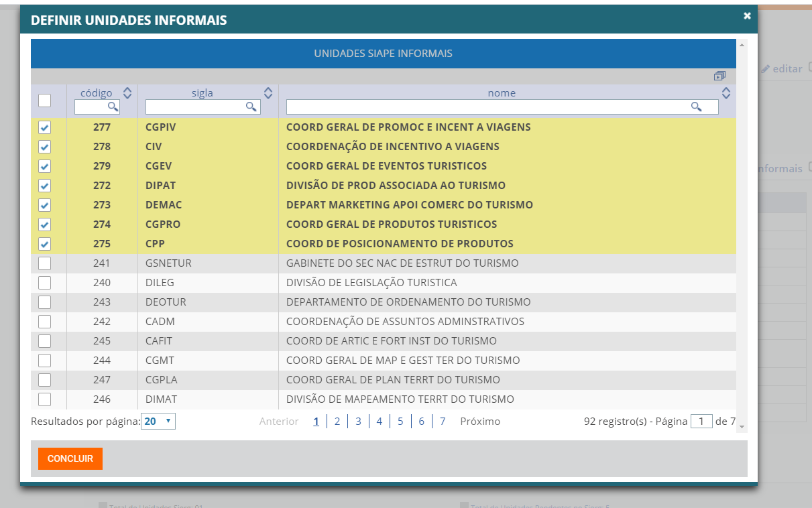Image resolution: width=812 pixels, height=508 pixels.
Task: Click the sigla column search magnifier icon
Action: (x=251, y=107)
